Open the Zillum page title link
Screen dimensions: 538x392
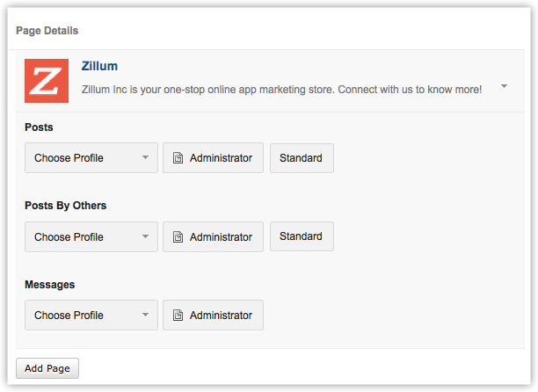click(x=99, y=66)
